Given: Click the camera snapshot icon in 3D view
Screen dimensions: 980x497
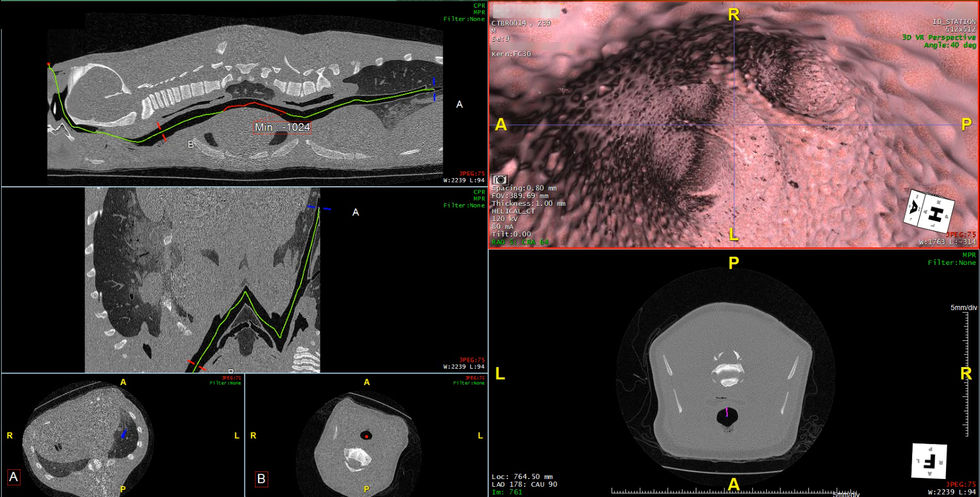Looking at the screenshot, I should click(500, 180).
